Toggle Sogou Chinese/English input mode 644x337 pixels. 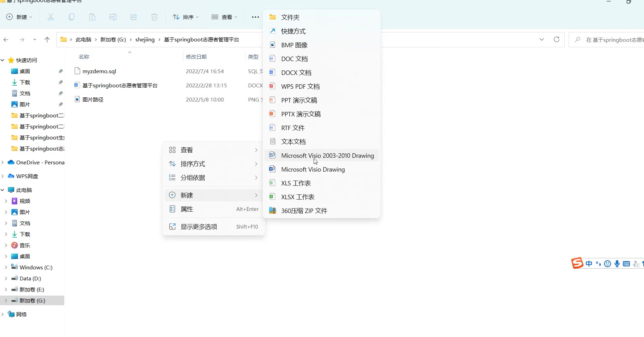589,264
